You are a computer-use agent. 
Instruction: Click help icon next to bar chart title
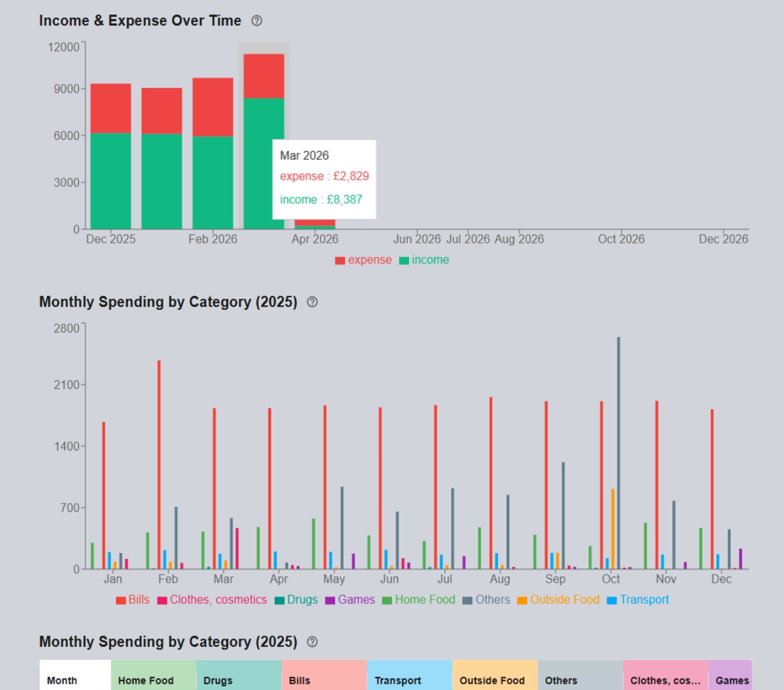tap(312, 302)
